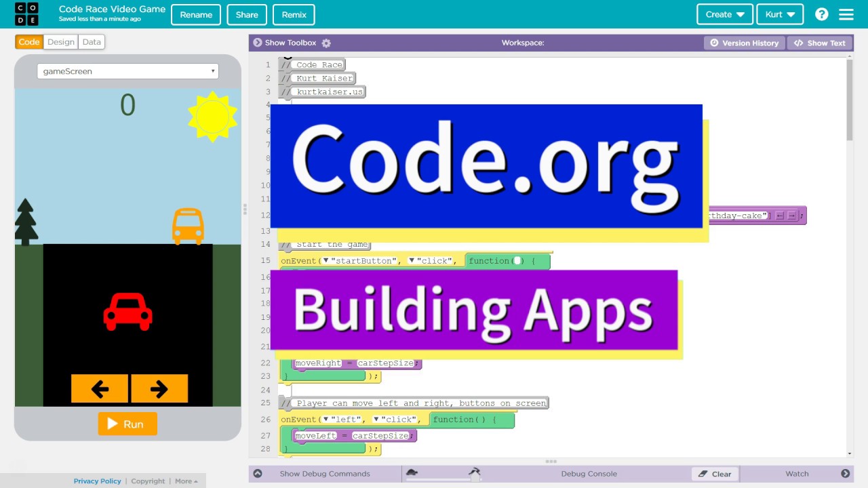This screenshot has height=488, width=868.
Task: Click the turtle slow-speed icon
Action: [x=412, y=472]
